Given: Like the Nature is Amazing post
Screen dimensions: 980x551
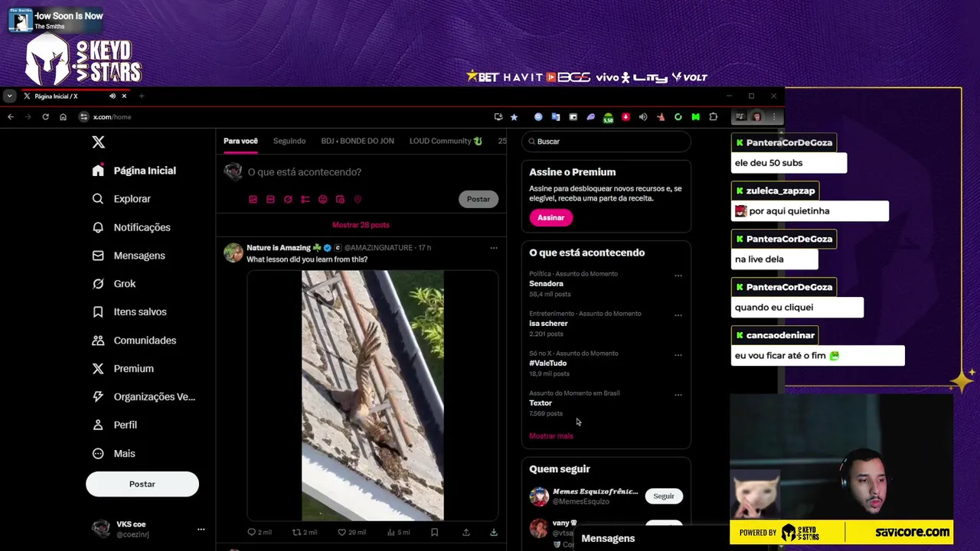Looking at the screenshot, I should click(x=351, y=532).
